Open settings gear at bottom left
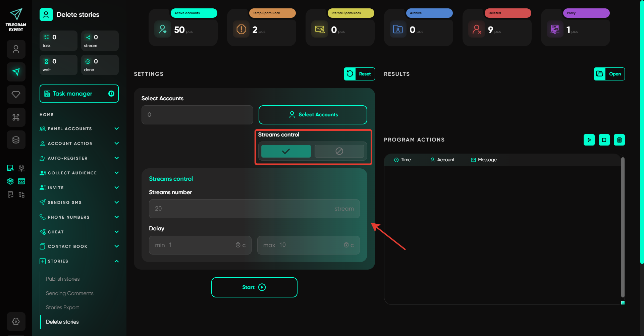Screen dimensions: 644x336 click(x=16, y=322)
